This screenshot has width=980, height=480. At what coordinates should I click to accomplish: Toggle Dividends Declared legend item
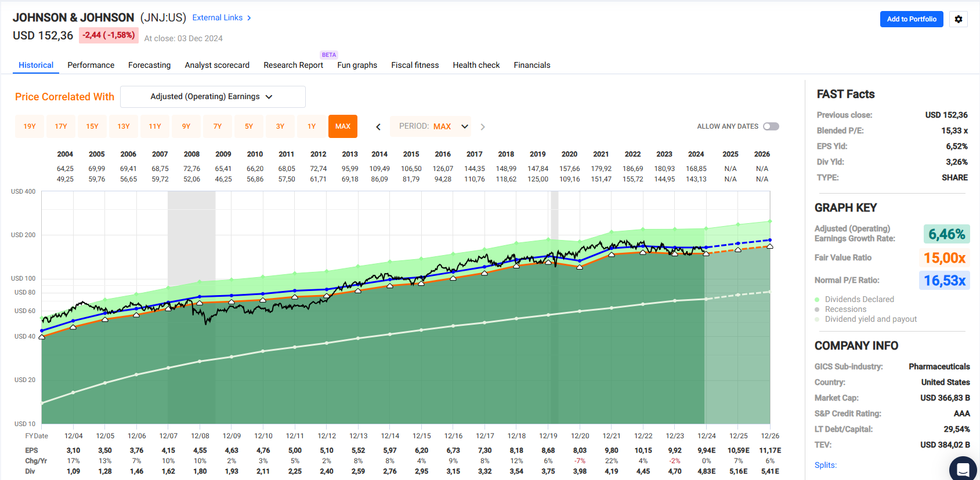tap(859, 299)
